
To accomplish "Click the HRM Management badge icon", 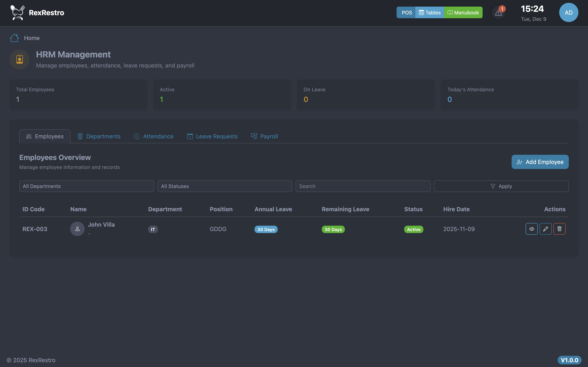I will point(20,59).
